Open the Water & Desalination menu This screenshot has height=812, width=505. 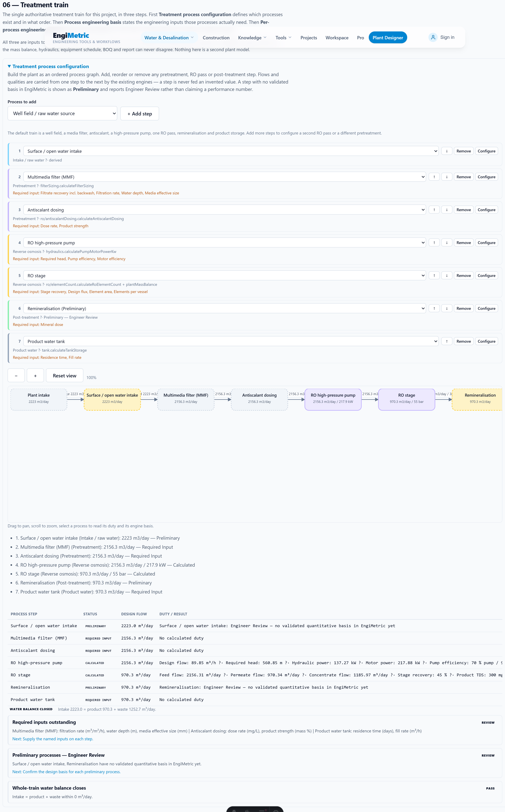[169, 38]
